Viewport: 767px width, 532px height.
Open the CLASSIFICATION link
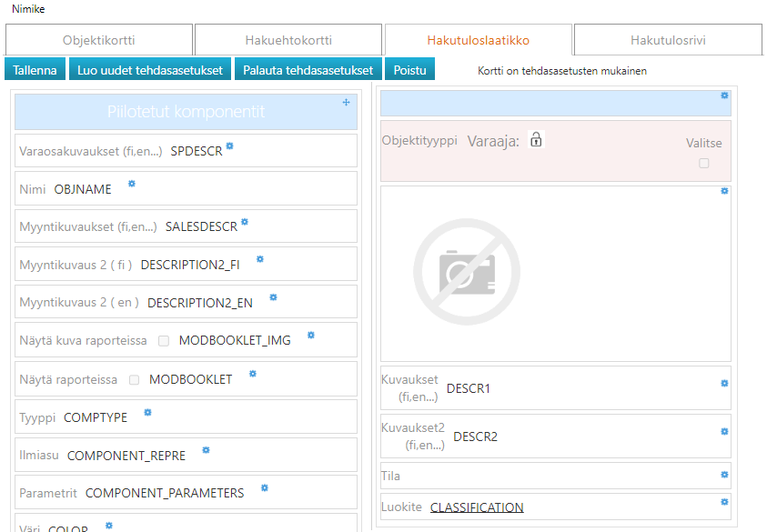coord(477,507)
